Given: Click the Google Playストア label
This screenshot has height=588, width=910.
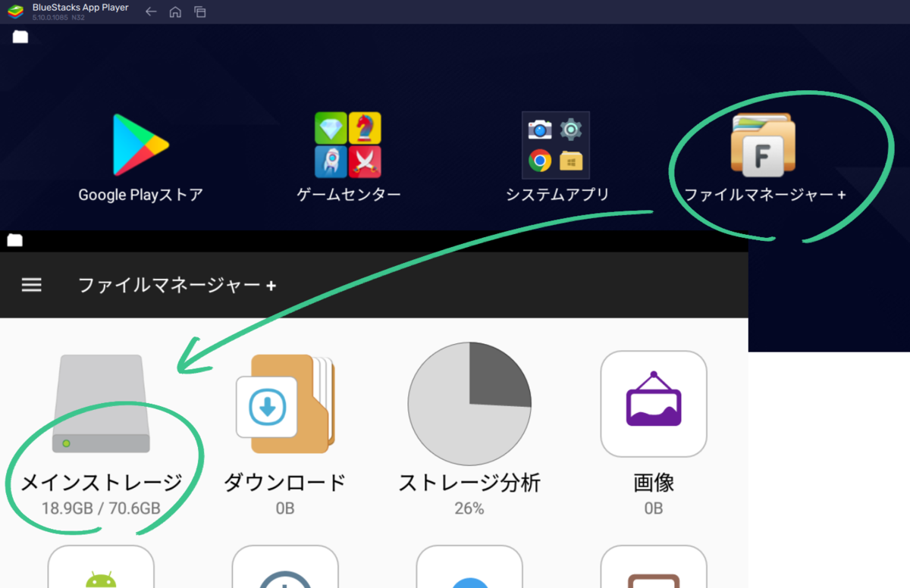Looking at the screenshot, I should click(141, 195).
